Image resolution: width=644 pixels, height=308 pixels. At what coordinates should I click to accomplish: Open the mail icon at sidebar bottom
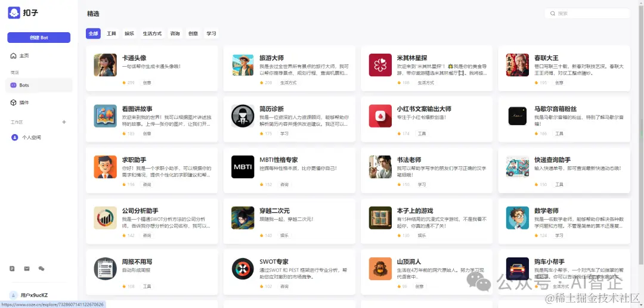[x=27, y=269]
